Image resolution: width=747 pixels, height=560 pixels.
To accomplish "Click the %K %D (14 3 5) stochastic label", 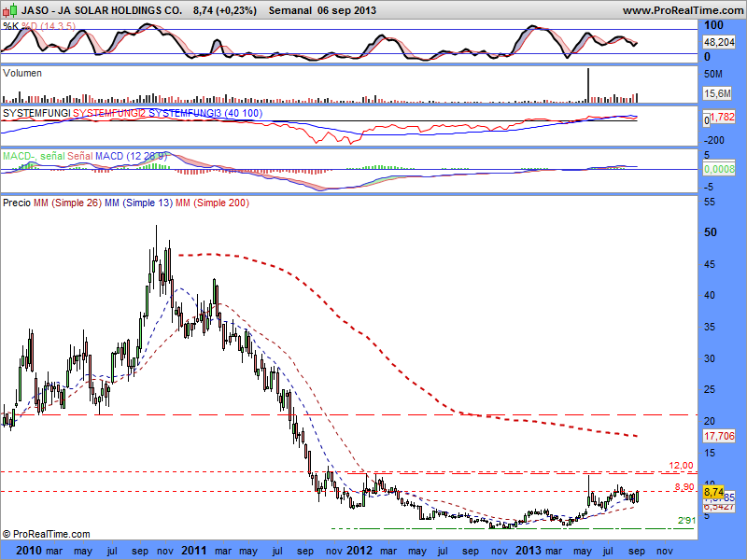I will tap(39, 26).
